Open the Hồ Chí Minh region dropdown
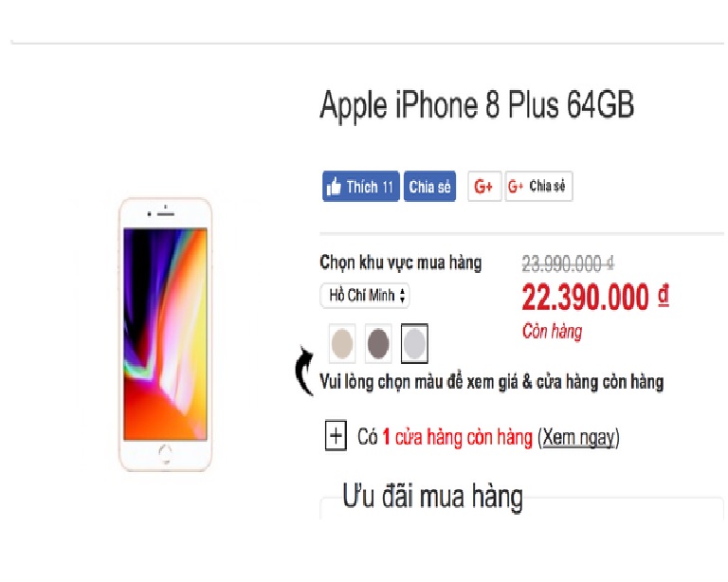Viewport: 728px width, 582px height. tap(365, 295)
